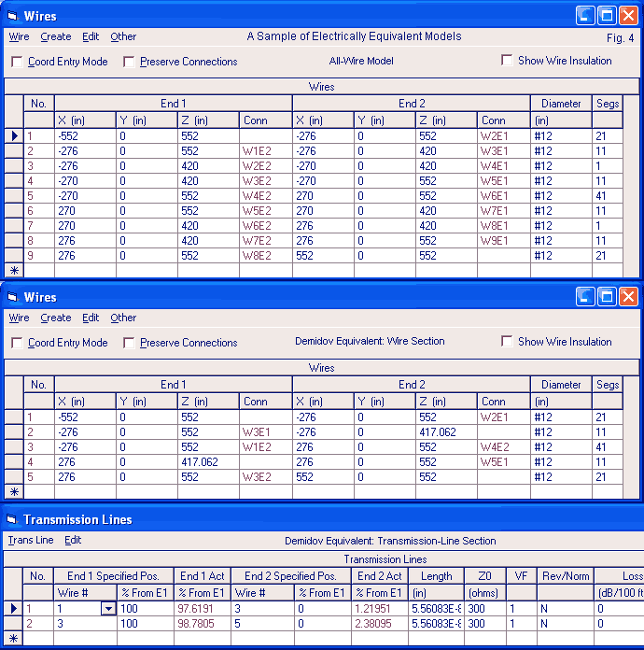Open the Other menu in second Wires window
The height and width of the screenshot is (650, 644).
tap(123, 318)
